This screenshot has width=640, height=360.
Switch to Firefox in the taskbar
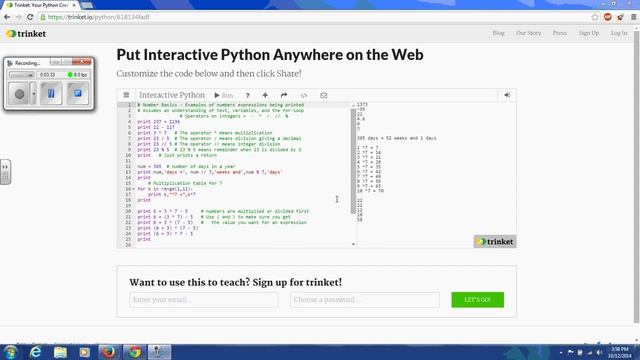tap(109, 352)
